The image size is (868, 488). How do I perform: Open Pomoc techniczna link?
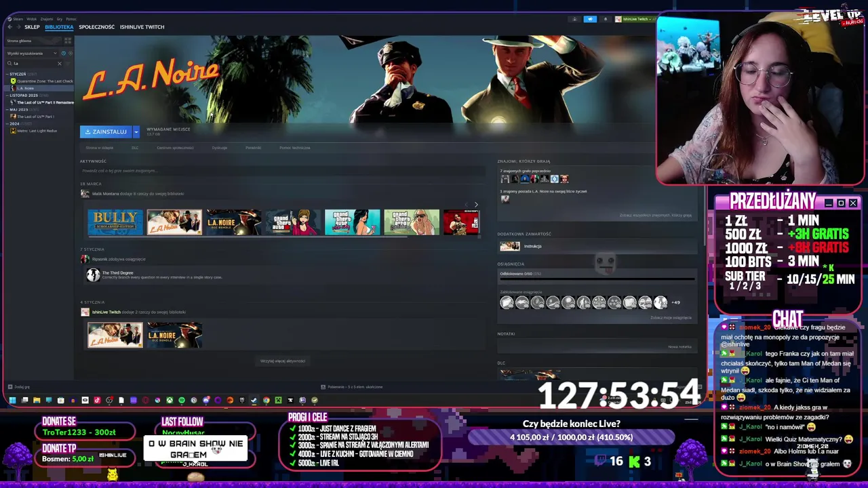pyautogui.click(x=294, y=148)
